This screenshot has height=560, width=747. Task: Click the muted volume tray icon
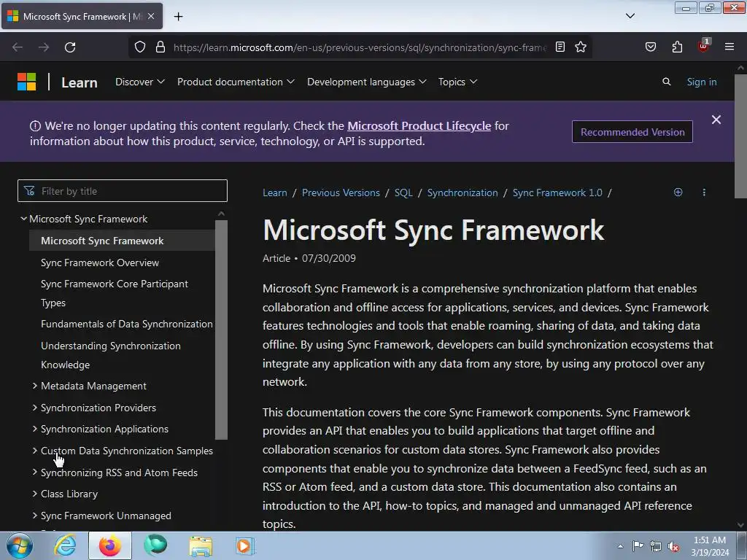click(673, 547)
